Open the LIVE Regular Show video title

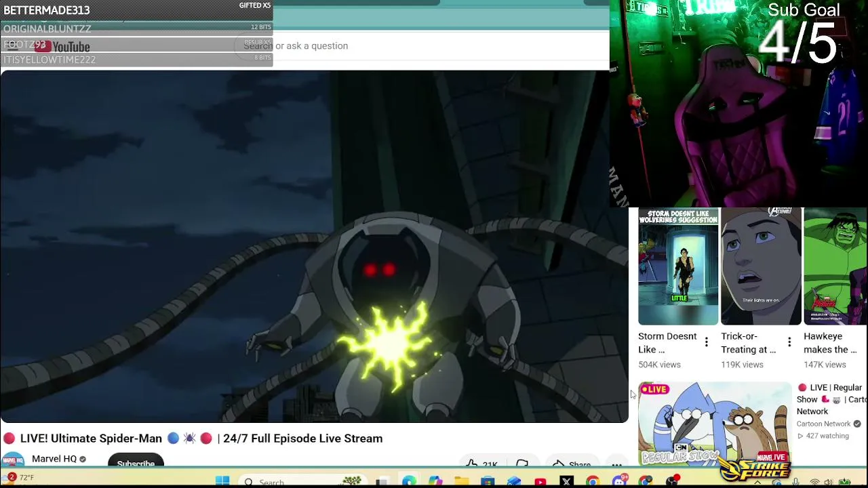832,399
